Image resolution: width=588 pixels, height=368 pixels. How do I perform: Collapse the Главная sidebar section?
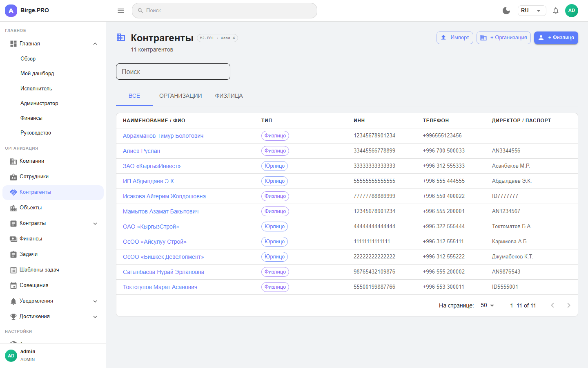(x=95, y=43)
